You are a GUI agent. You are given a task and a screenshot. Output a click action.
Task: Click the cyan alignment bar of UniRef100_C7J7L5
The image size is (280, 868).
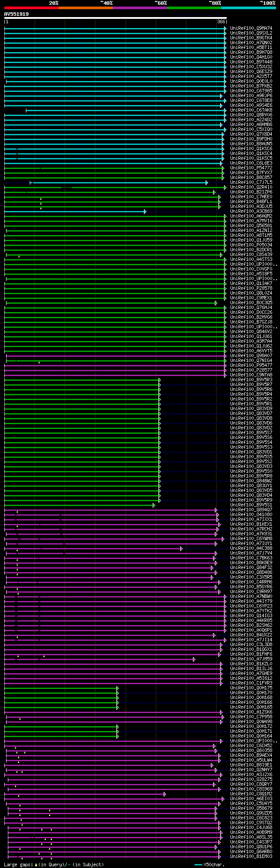tap(119, 183)
